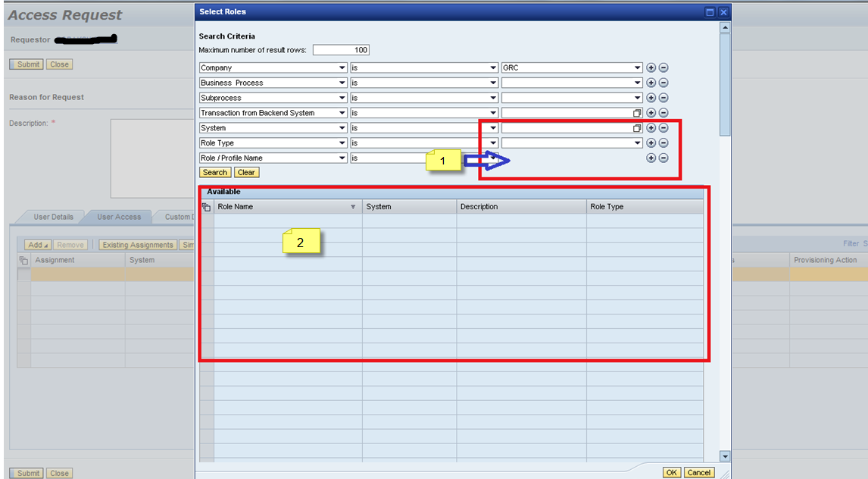Remove the Subprocess criteria row
This screenshot has height=479, width=868.
coord(663,98)
